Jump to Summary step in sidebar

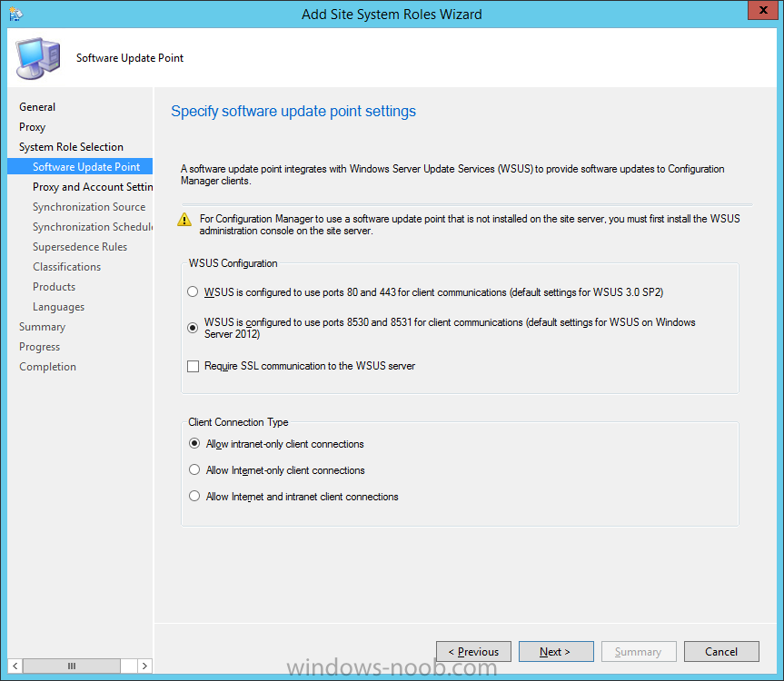[x=43, y=327]
